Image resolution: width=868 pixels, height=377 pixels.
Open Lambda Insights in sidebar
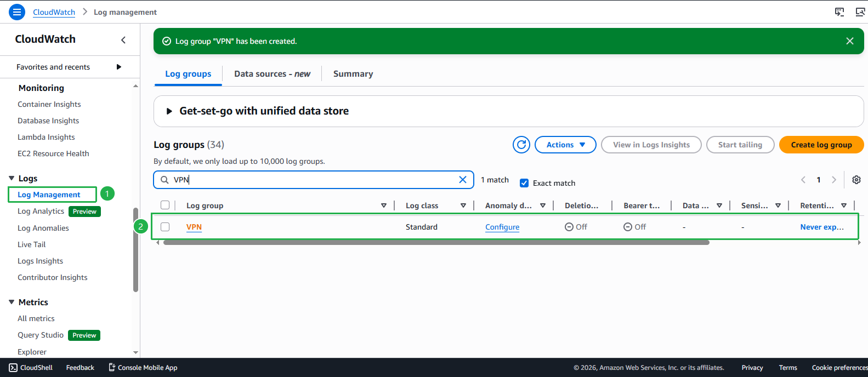point(46,137)
